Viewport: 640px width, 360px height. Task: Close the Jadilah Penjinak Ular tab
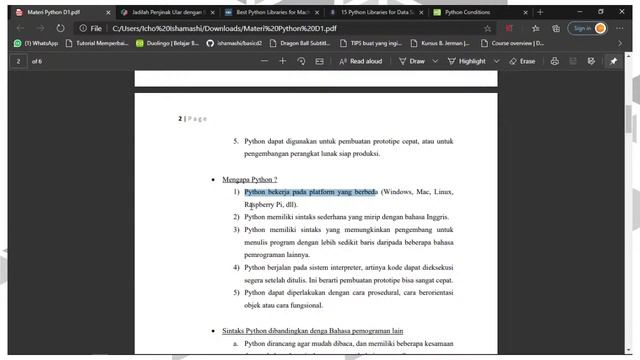point(213,13)
